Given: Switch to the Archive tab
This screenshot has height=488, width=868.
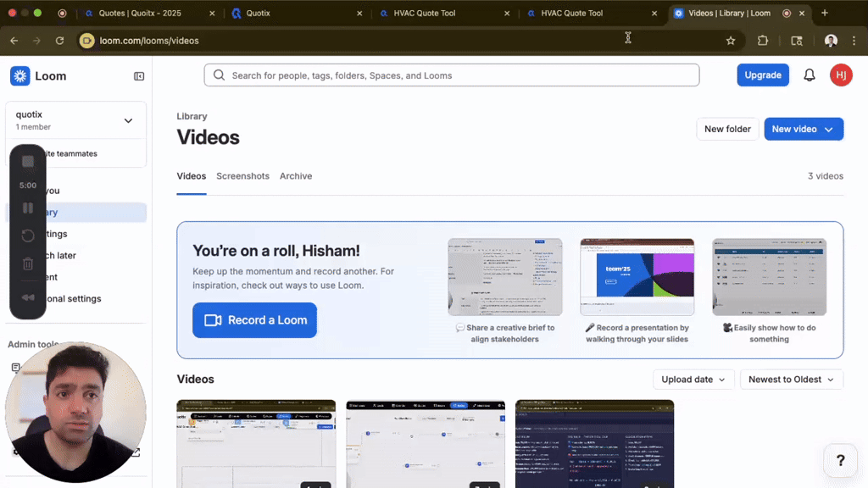Looking at the screenshot, I should click(296, 176).
